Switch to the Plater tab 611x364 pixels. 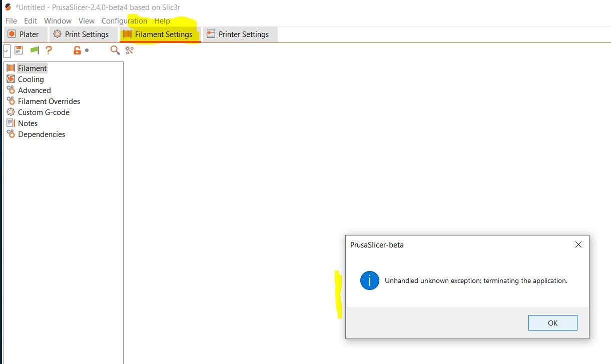coord(25,34)
